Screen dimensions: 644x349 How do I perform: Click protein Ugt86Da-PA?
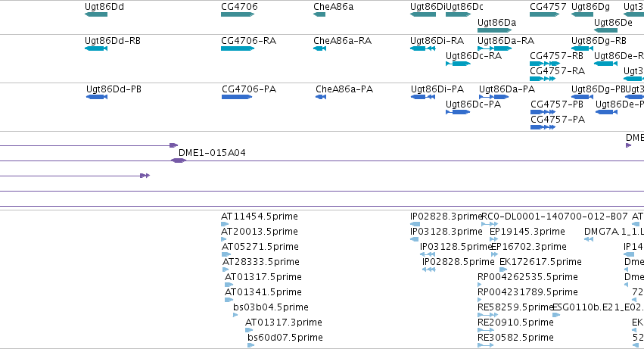(494, 97)
